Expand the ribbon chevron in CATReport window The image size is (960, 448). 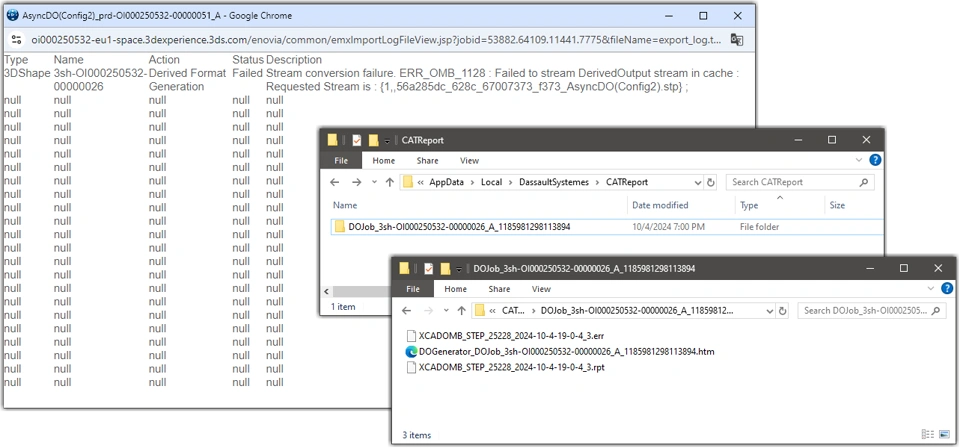click(x=859, y=160)
